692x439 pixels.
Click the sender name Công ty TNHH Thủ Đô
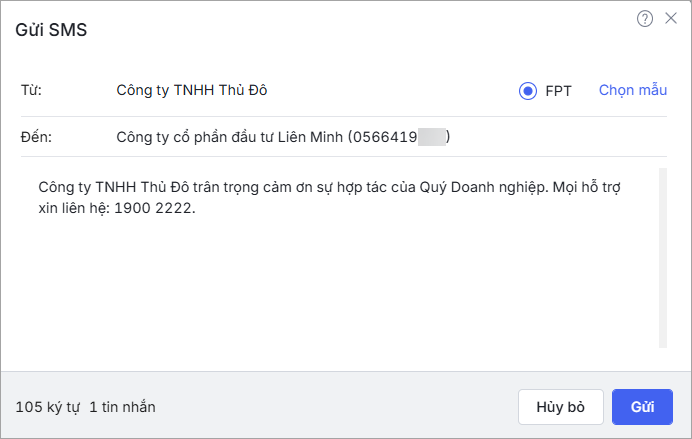point(192,90)
